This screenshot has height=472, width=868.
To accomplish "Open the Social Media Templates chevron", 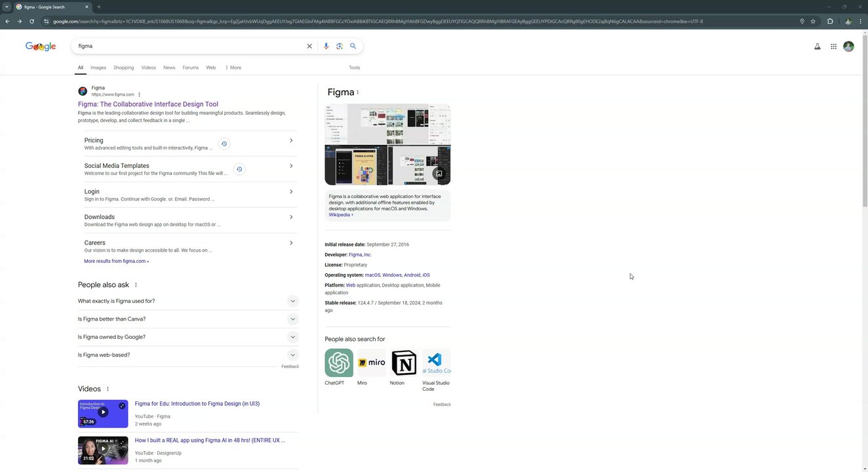I will (x=291, y=166).
